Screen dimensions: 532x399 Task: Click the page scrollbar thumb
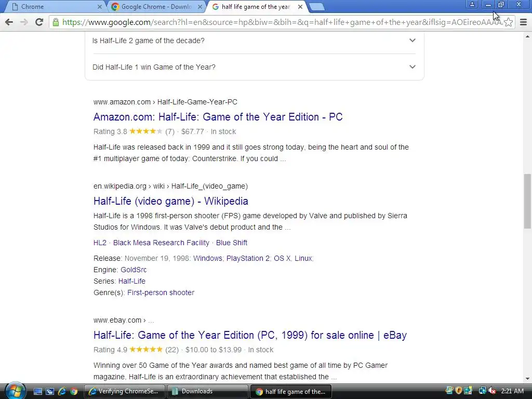[x=527, y=201]
